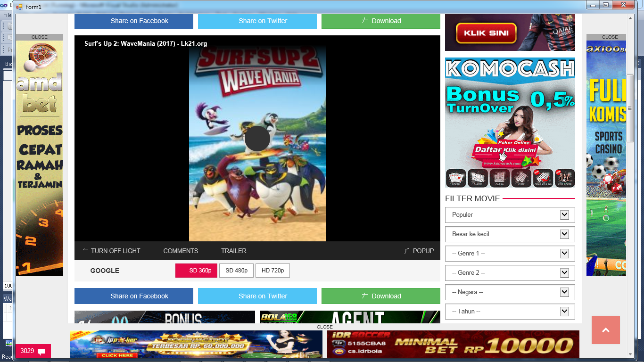The height and width of the screenshot is (362, 644).
Task: Open the player in POPUP
Action: pyautogui.click(x=419, y=251)
